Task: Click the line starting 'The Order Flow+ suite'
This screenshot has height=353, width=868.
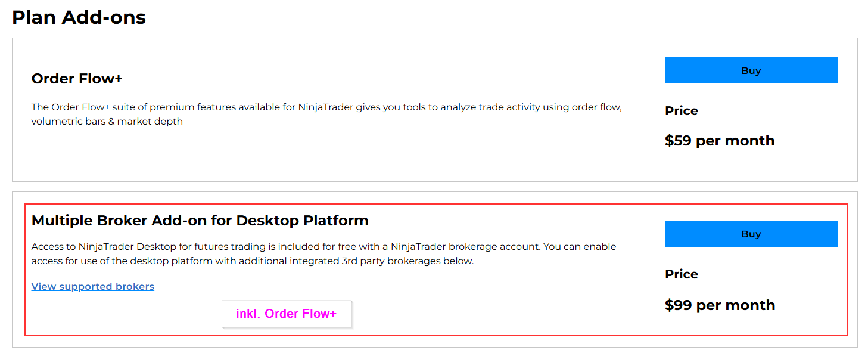Action: click(326, 107)
